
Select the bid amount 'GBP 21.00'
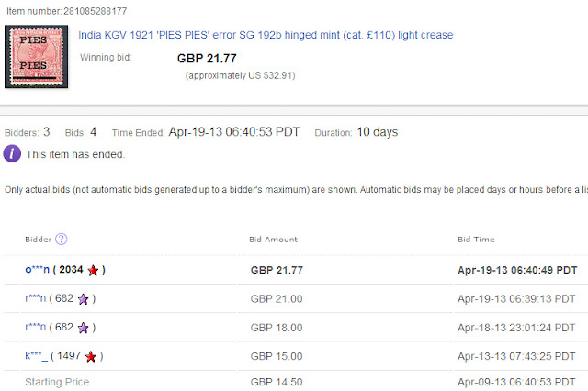click(277, 299)
